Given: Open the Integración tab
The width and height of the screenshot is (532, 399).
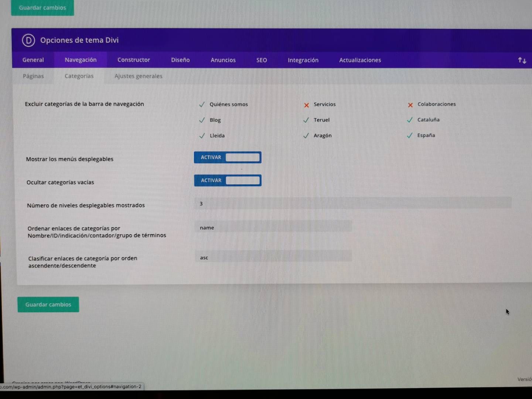Looking at the screenshot, I should [303, 60].
